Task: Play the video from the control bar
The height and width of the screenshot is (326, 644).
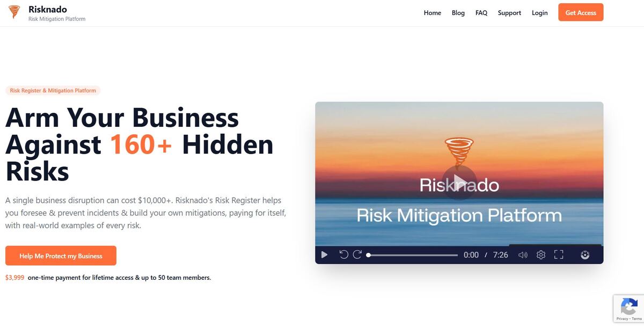Action: pos(324,255)
